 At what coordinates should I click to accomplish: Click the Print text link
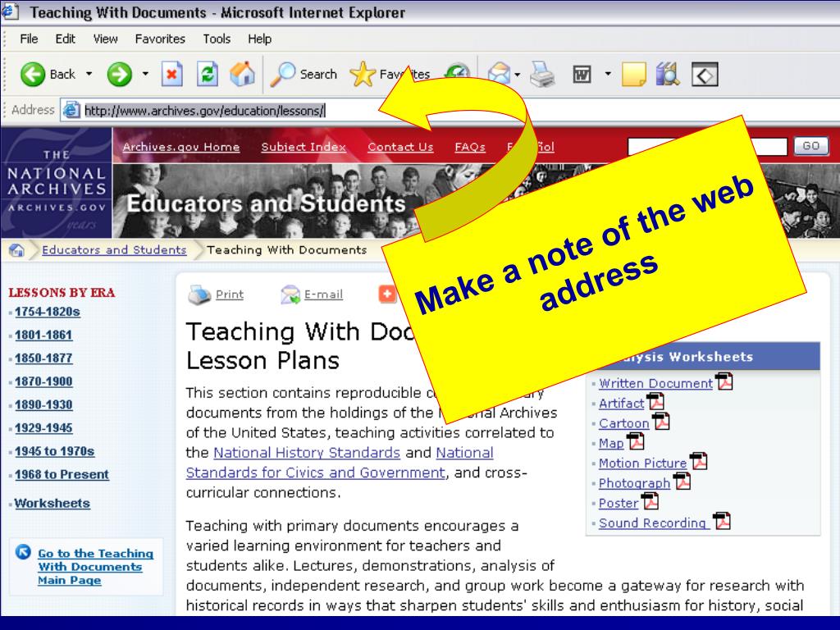pos(230,294)
